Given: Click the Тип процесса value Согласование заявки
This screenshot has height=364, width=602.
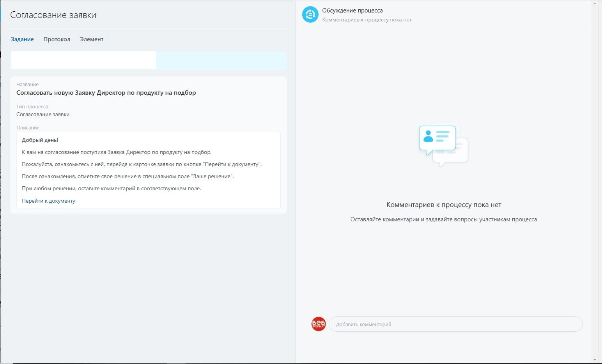Looking at the screenshot, I should (x=43, y=115).
